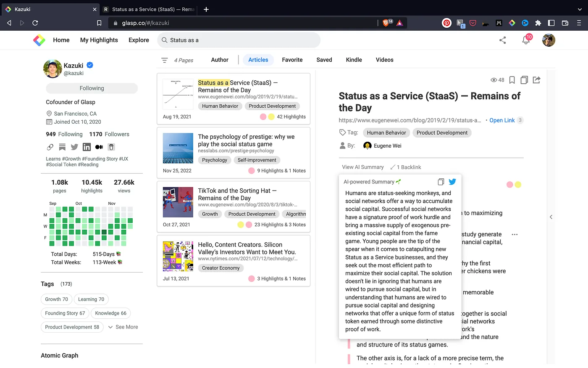Switch to the Saved tab
The image size is (588, 368).
pos(324,60)
